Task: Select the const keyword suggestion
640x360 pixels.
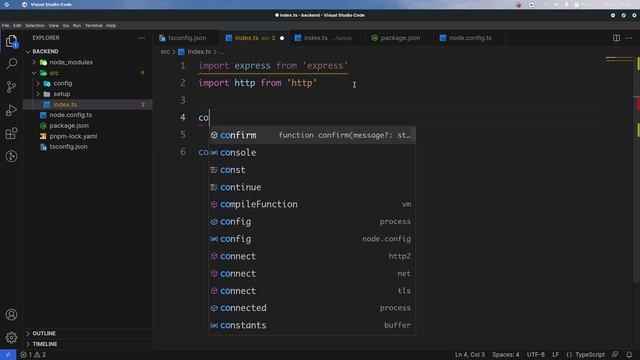Action: pos(312,170)
